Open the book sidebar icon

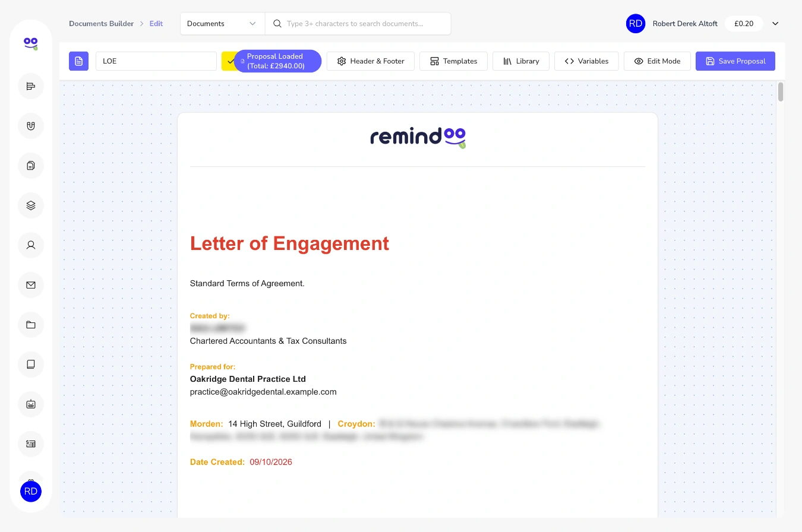click(x=31, y=365)
